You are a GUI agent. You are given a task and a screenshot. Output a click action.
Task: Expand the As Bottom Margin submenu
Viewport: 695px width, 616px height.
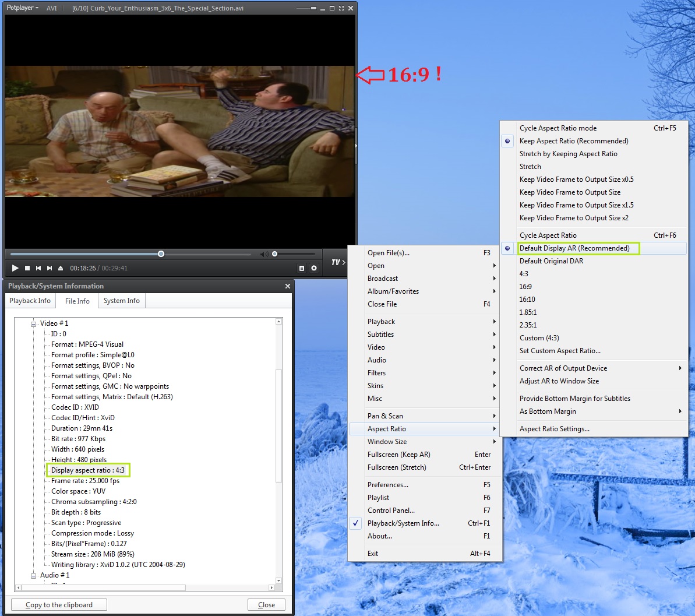[x=594, y=411]
